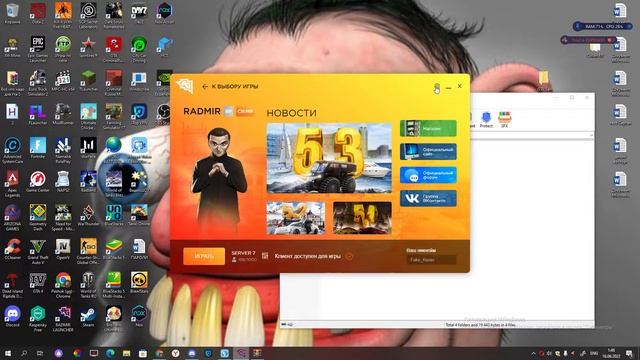Viewport: 640px width, 360px height.
Task: Click the orange ИГРАТЬ play button
Action: pyautogui.click(x=204, y=256)
